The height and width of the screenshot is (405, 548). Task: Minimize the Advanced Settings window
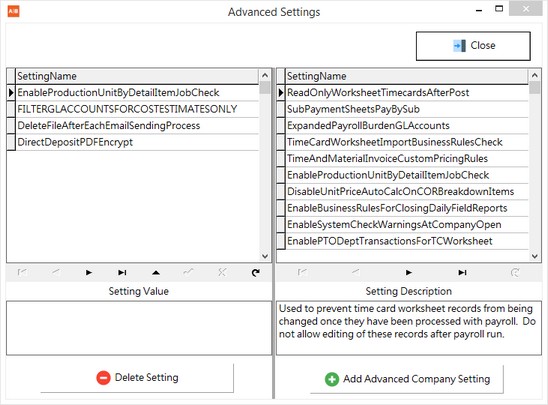pos(479,10)
